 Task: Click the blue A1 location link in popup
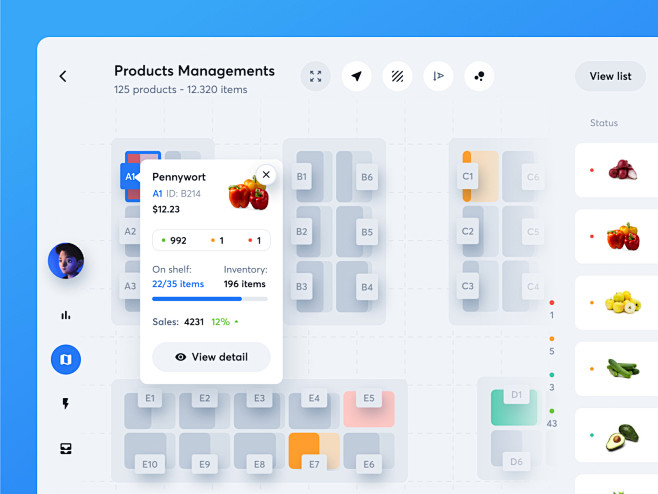157,193
